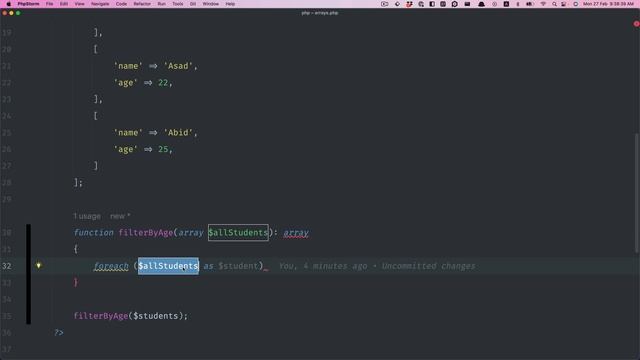Click the boxed '$allStudents' parameter
Screen dimensions: 640x360
pyautogui.click(x=238, y=233)
